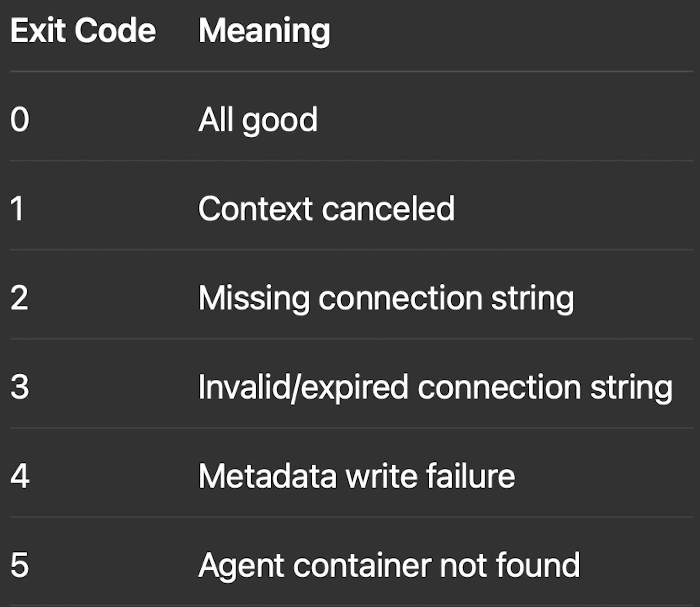This screenshot has height=607, width=700.
Task: Select exit code 0 cell
Action: tap(20, 120)
